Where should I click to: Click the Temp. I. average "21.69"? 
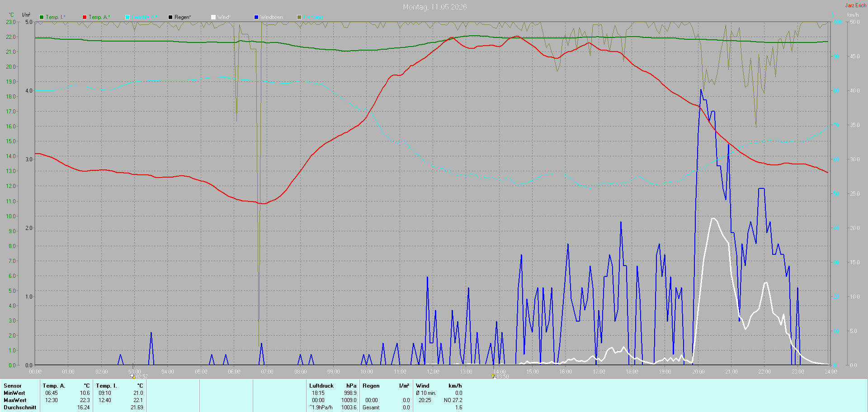pos(137,407)
